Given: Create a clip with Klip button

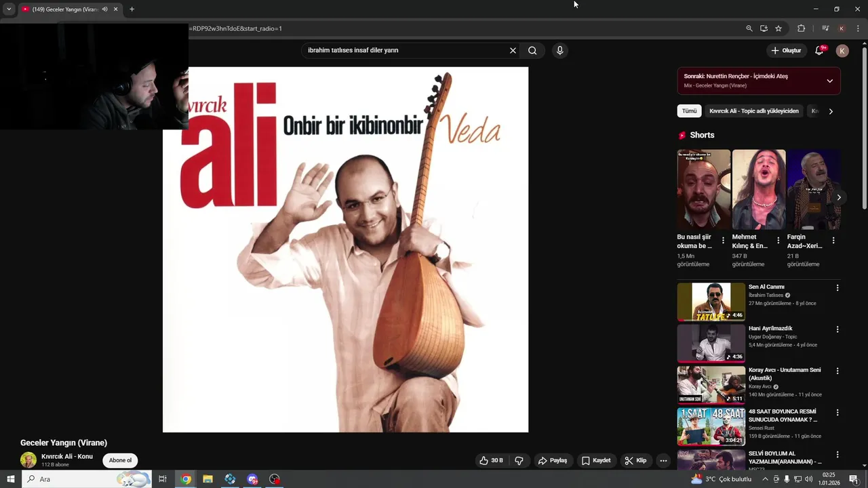Looking at the screenshot, I should tap(636, 460).
